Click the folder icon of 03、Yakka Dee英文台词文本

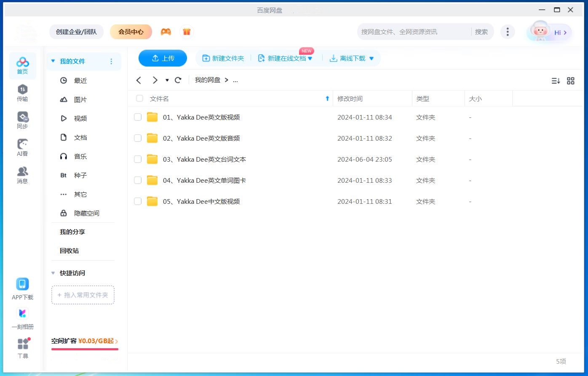[152, 159]
